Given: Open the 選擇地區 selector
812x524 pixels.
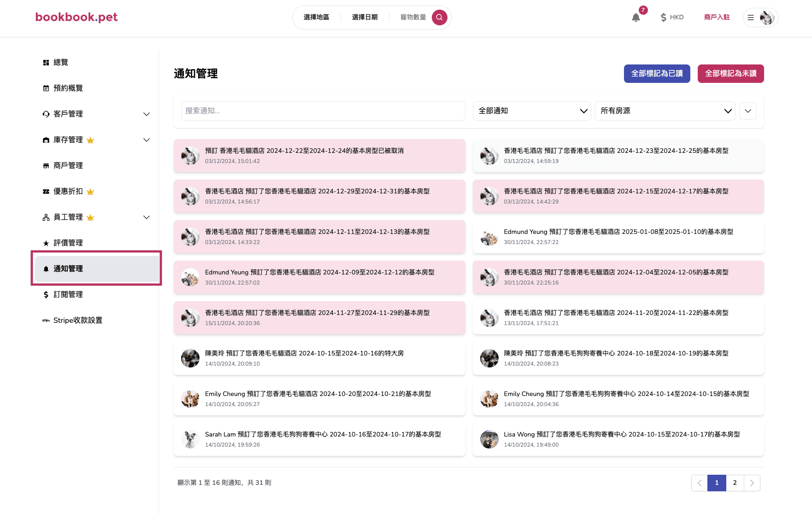Looking at the screenshot, I should click(x=317, y=17).
